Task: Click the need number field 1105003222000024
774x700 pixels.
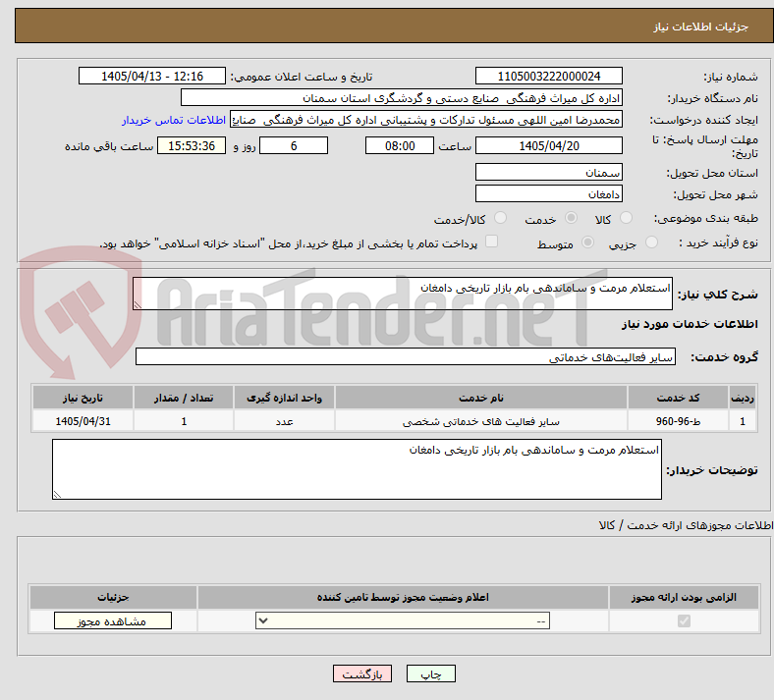Action: pyautogui.click(x=548, y=76)
